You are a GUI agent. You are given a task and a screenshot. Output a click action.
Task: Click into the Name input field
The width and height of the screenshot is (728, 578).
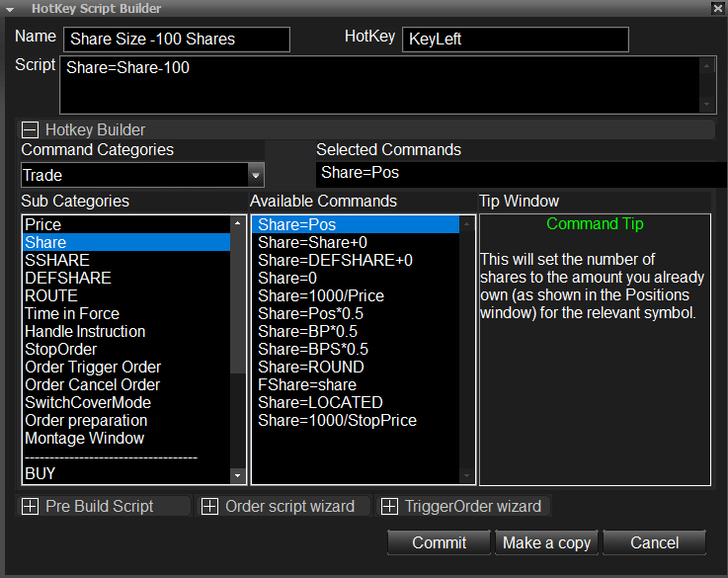[176, 40]
